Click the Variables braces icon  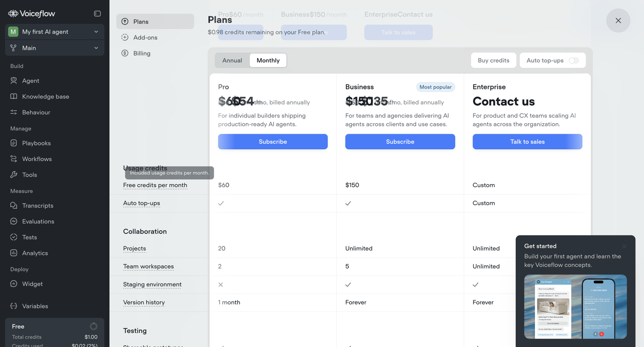[14, 306]
